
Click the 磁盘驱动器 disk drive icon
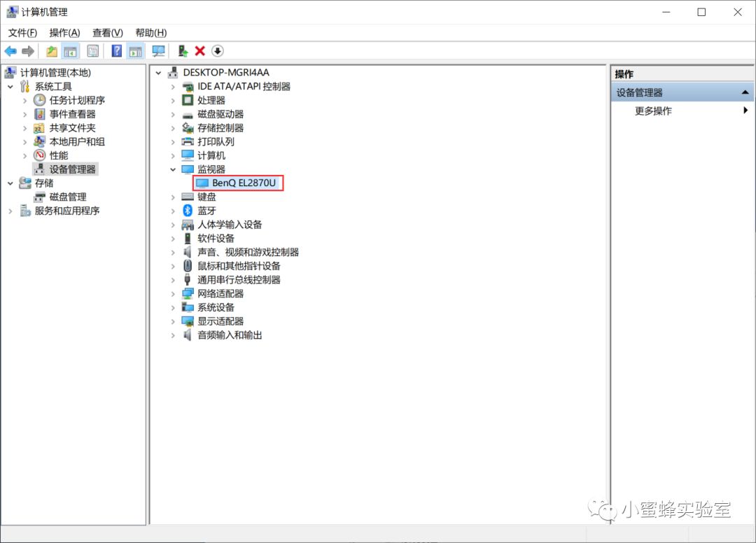click(x=188, y=115)
